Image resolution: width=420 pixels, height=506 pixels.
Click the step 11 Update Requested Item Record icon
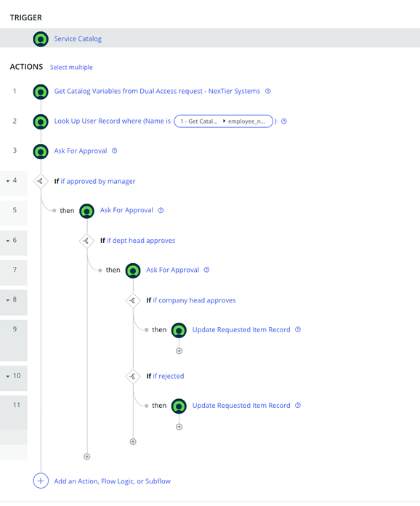[x=179, y=406]
